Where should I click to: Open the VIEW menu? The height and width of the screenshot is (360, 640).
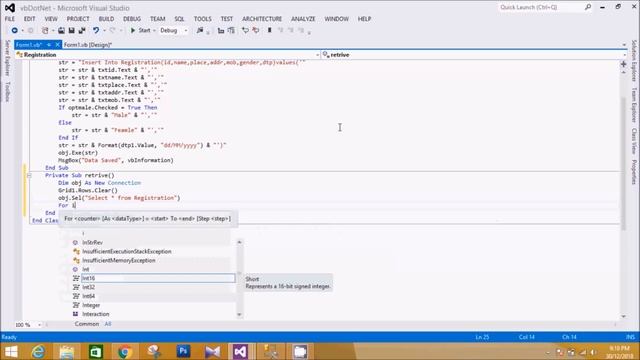(51, 19)
